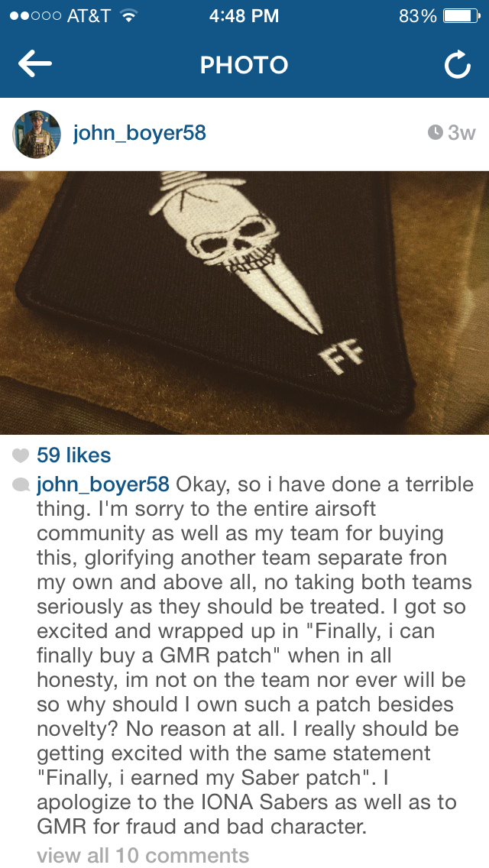Tap the comment bubble icon
This screenshot has width=489, height=868.
click(x=21, y=485)
